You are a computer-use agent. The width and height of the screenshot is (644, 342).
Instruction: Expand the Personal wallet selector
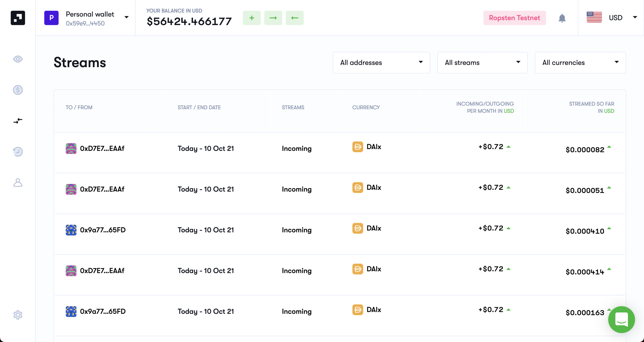87,18
